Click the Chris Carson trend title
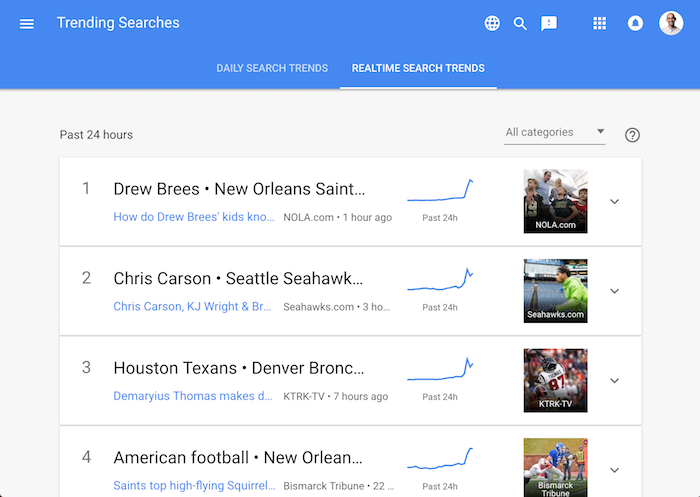This screenshot has width=700, height=497. [x=238, y=279]
